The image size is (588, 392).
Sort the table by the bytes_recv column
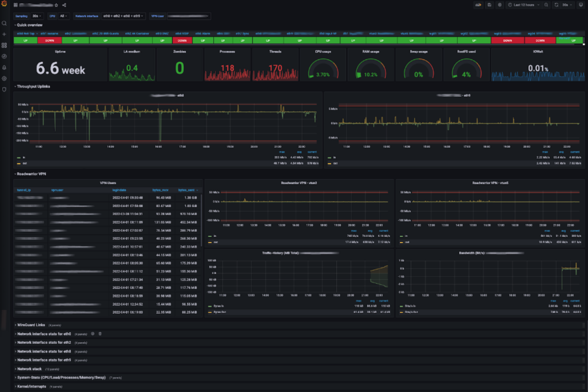[x=160, y=190]
